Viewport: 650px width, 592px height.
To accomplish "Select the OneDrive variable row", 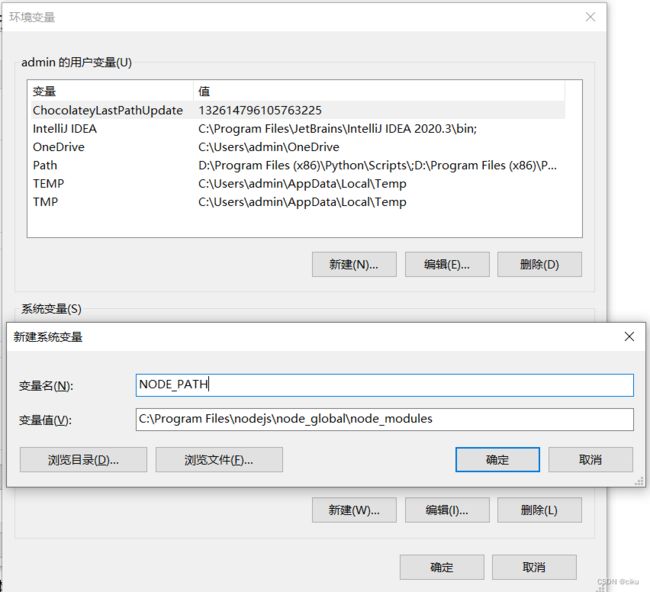I will tap(298, 147).
